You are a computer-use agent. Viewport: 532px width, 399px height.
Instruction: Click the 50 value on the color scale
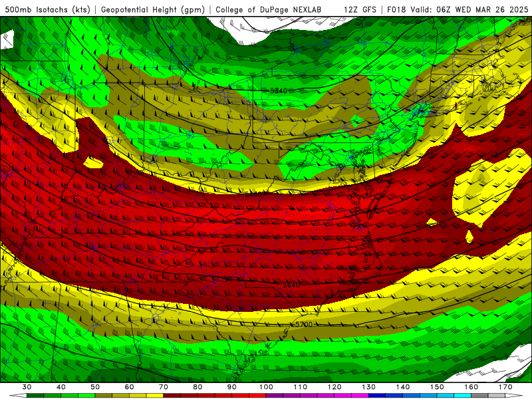tap(95, 387)
